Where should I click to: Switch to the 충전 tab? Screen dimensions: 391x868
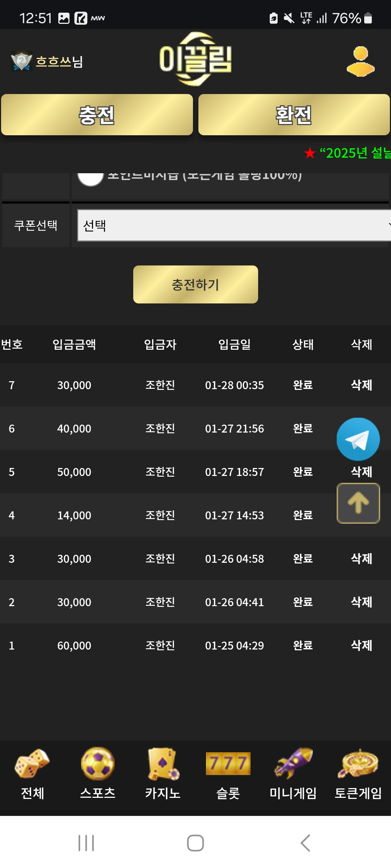click(97, 115)
